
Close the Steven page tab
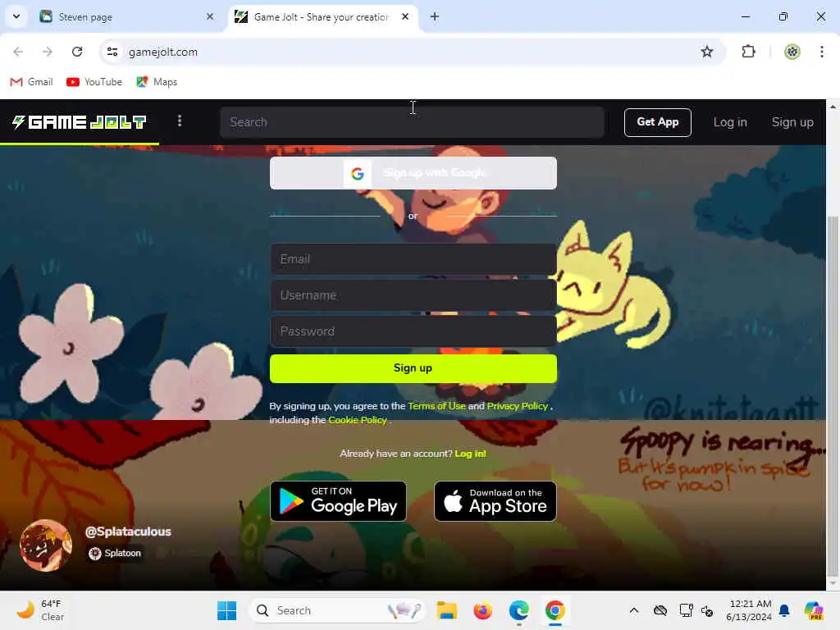(210, 16)
